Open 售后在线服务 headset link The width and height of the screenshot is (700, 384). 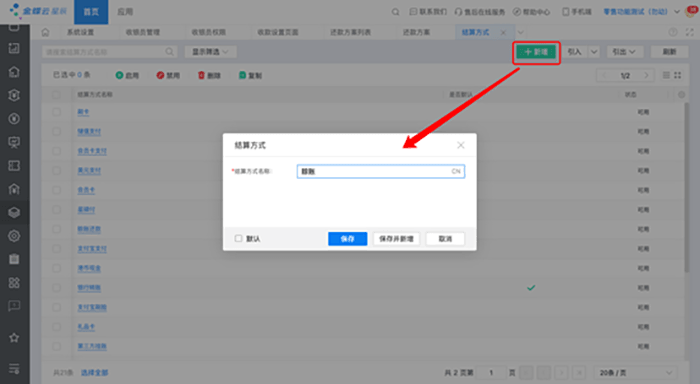pyautogui.click(x=480, y=12)
